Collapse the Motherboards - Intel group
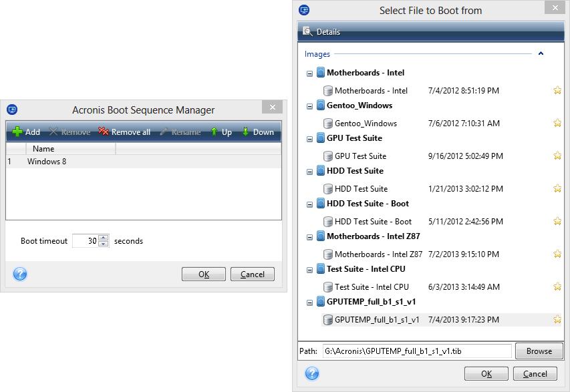 [309, 73]
